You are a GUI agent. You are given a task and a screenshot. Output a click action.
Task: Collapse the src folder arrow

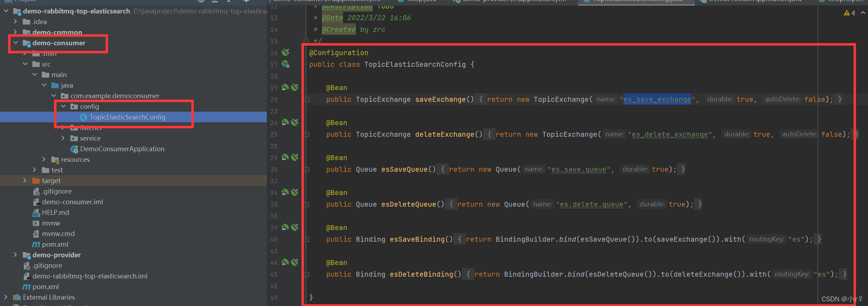[25, 64]
